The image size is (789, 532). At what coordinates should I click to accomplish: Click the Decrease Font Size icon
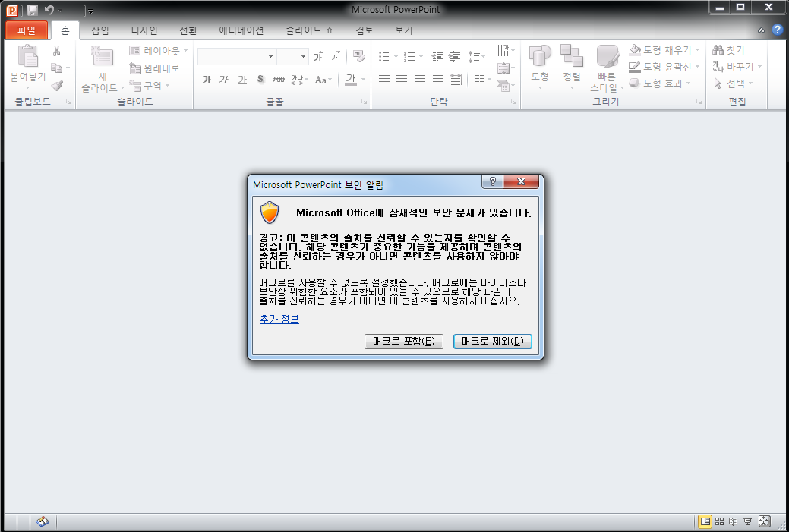click(336, 56)
